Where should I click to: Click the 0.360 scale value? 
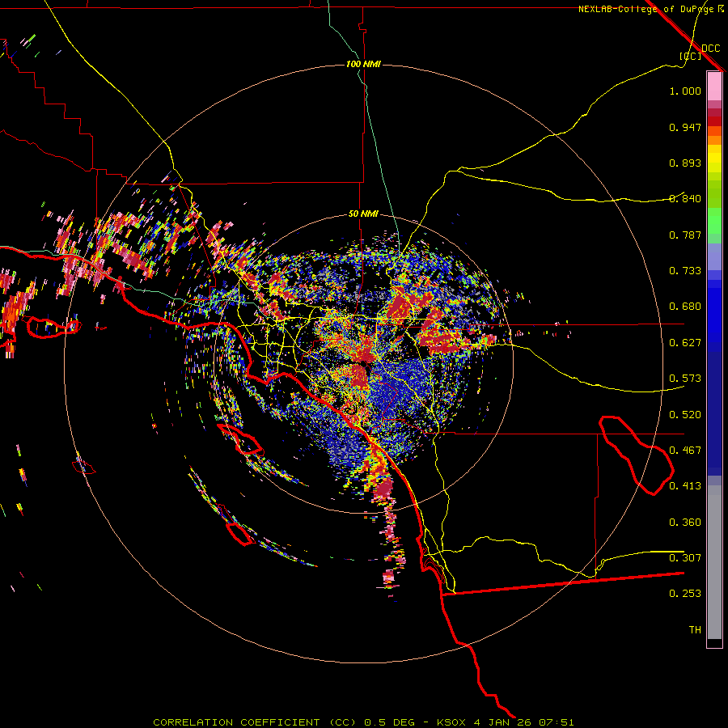click(x=685, y=523)
